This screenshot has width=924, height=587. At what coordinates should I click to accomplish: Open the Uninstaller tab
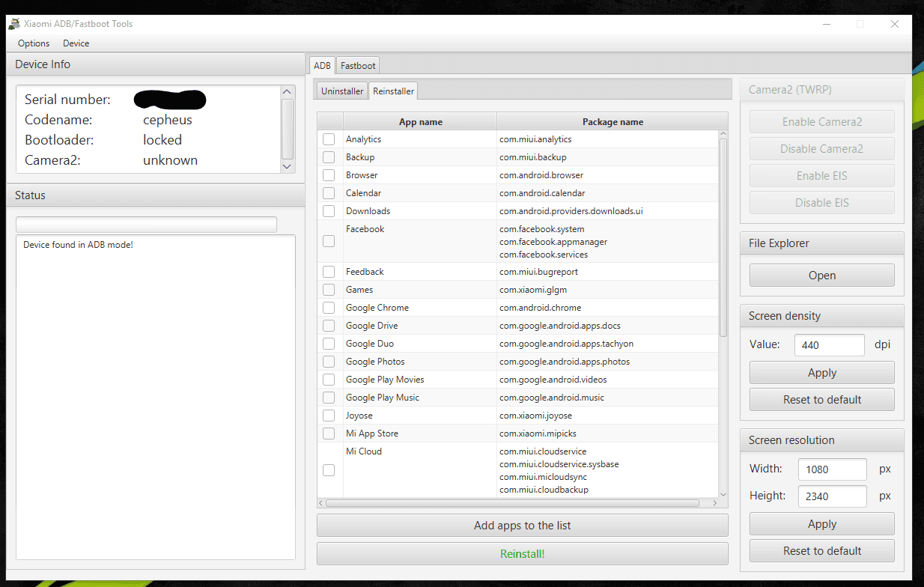(342, 91)
